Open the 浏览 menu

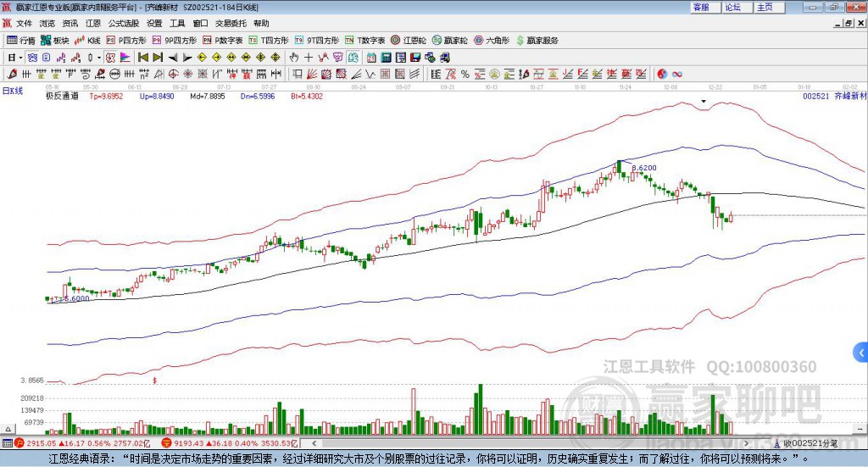tap(47, 23)
